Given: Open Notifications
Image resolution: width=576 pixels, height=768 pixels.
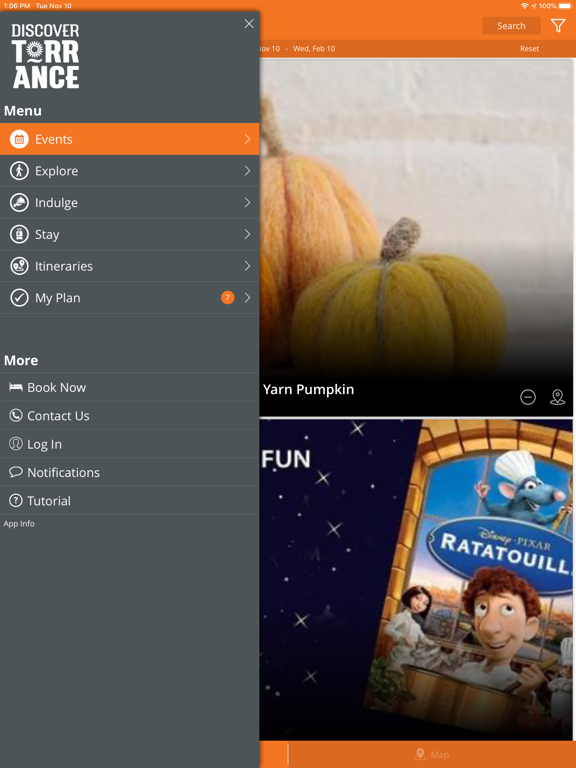Looking at the screenshot, I should (x=129, y=472).
